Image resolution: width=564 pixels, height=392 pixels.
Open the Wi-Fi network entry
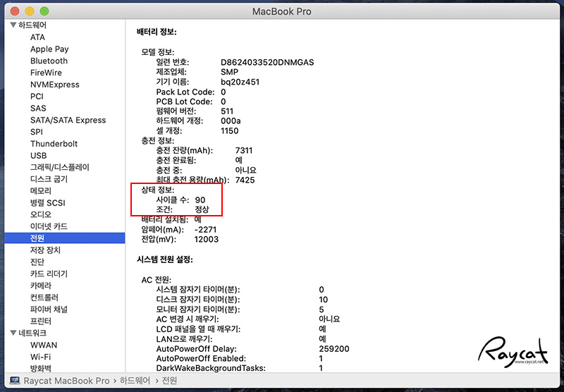tap(40, 357)
